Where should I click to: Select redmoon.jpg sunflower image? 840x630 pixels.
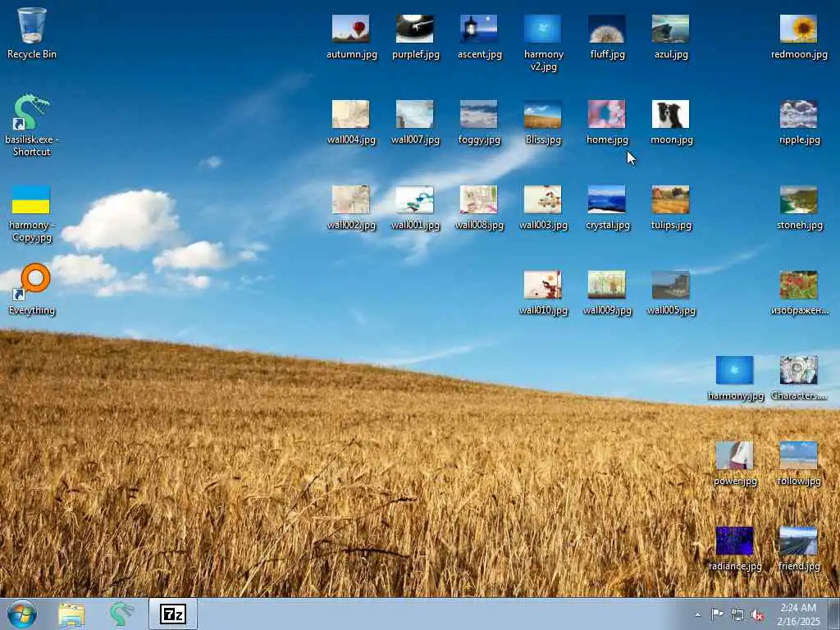click(x=799, y=36)
